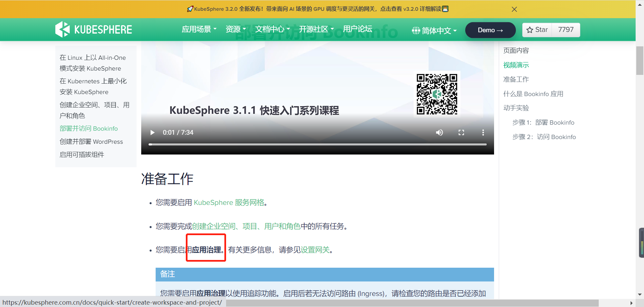Open the All-in-One Linux install guide

pyautogui.click(x=93, y=63)
